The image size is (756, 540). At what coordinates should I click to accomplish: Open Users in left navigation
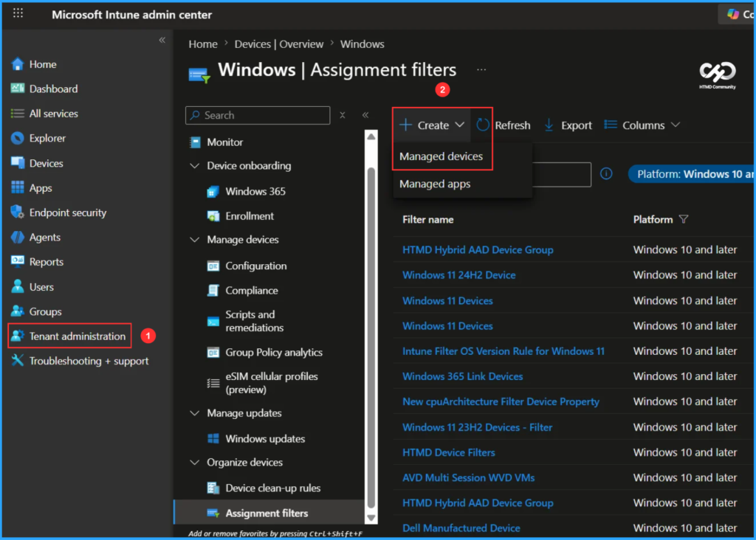(x=41, y=287)
